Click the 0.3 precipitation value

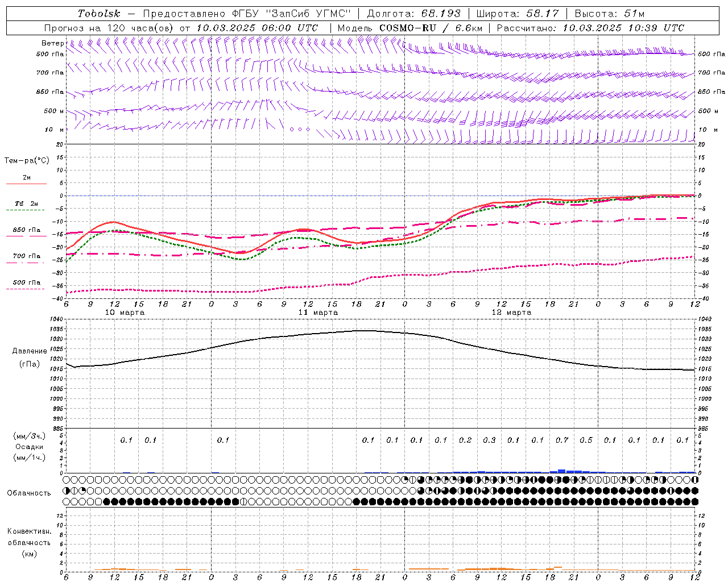point(489,440)
